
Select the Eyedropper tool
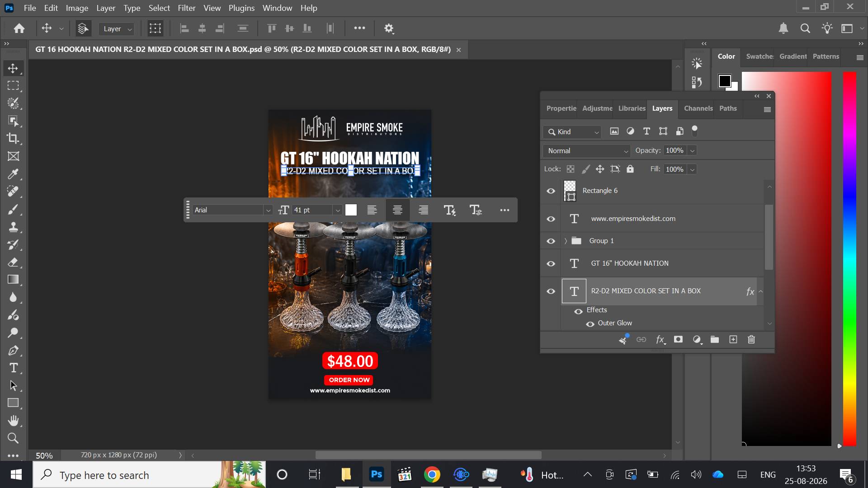pos(13,174)
